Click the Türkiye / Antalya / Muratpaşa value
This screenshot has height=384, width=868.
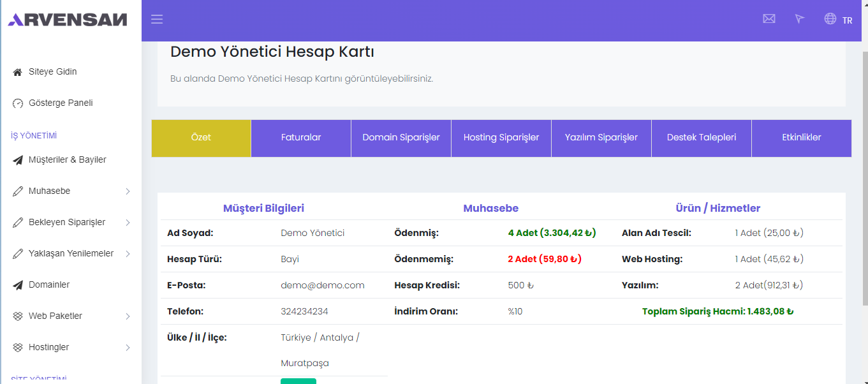(x=320, y=350)
